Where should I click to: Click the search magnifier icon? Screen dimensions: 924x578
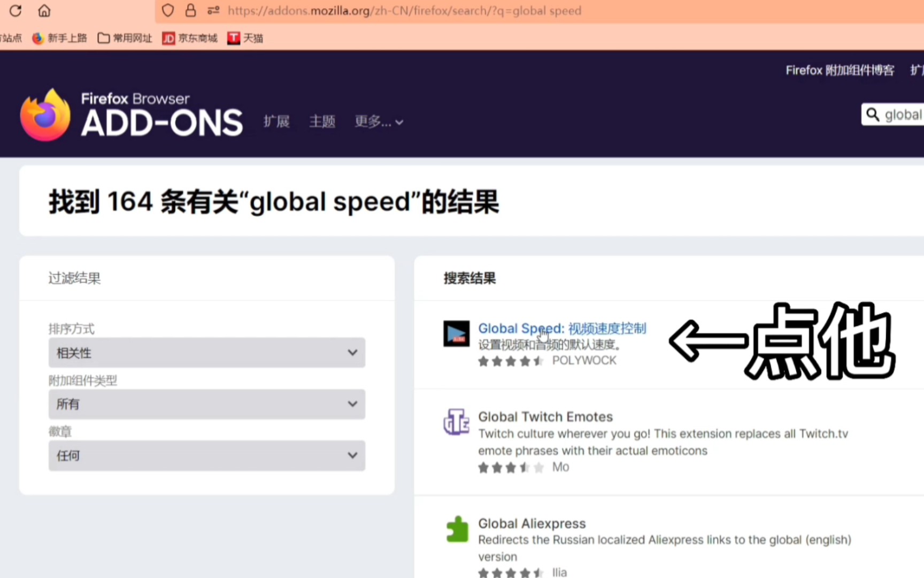coord(873,115)
